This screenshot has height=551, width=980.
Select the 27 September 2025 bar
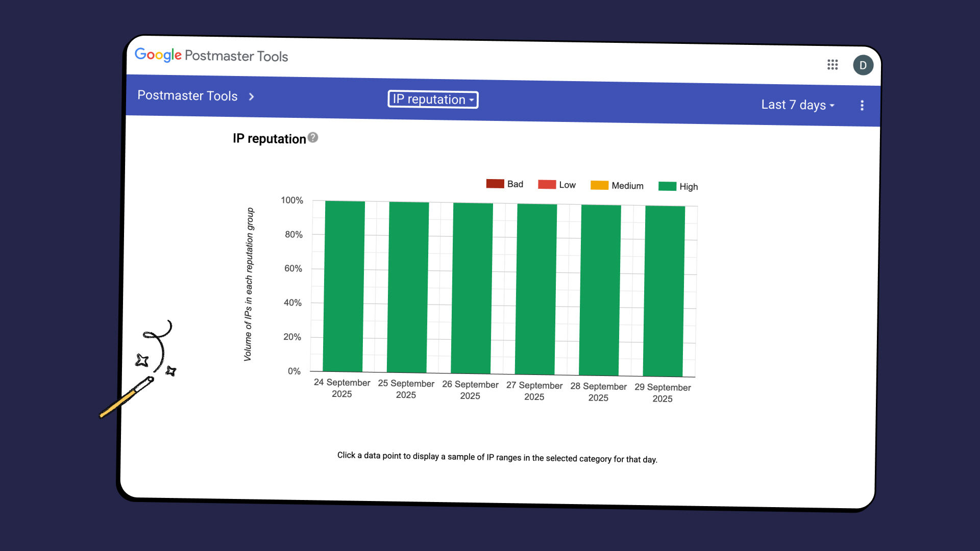tap(536, 289)
